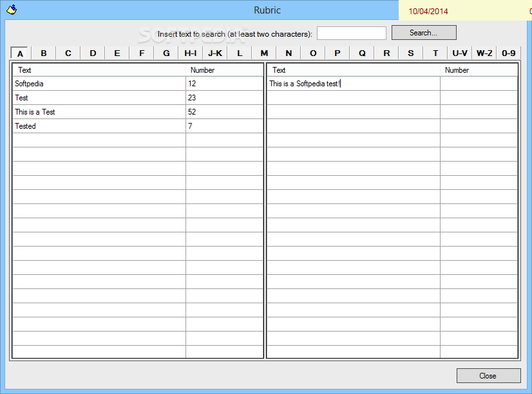This screenshot has width=532, height=394.
Task: Go to the D tab
Action: coord(93,53)
